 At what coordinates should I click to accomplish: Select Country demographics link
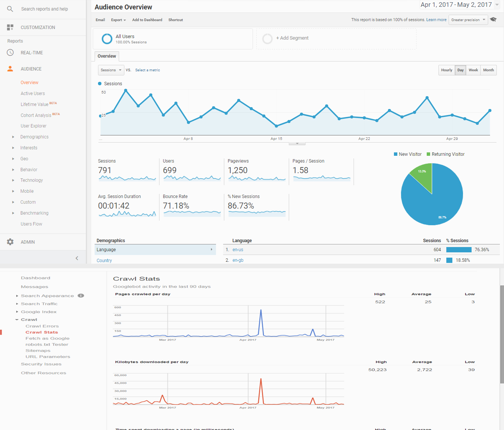[104, 261]
